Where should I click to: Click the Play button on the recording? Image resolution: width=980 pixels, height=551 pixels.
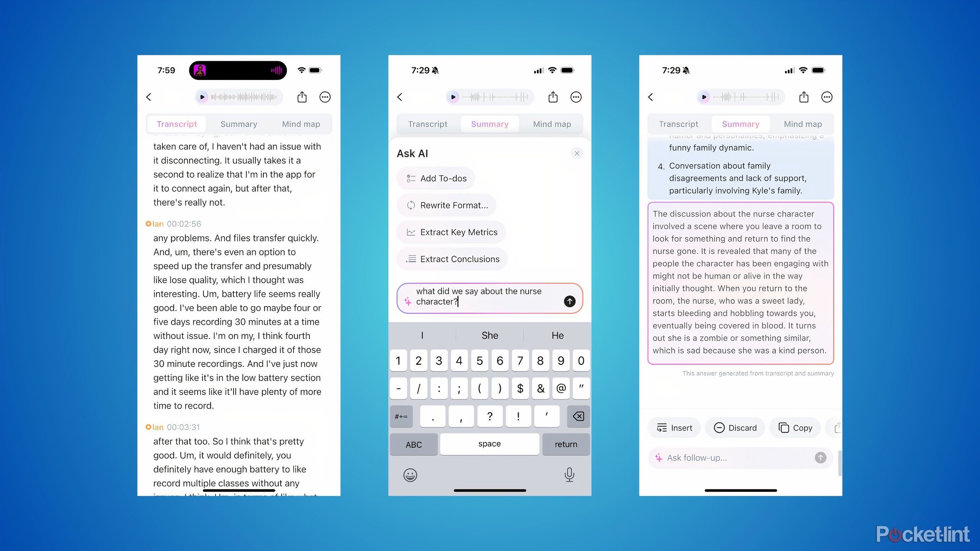click(x=202, y=97)
